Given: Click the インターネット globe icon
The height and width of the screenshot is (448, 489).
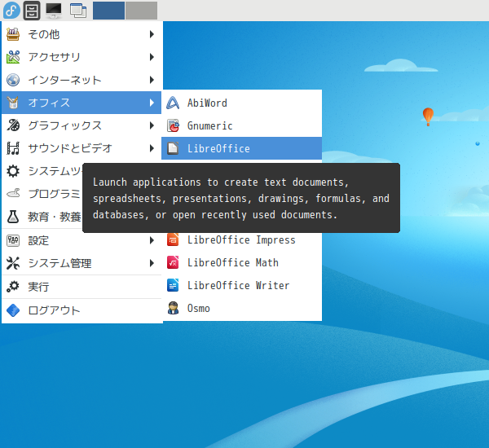Looking at the screenshot, I should [x=13, y=80].
